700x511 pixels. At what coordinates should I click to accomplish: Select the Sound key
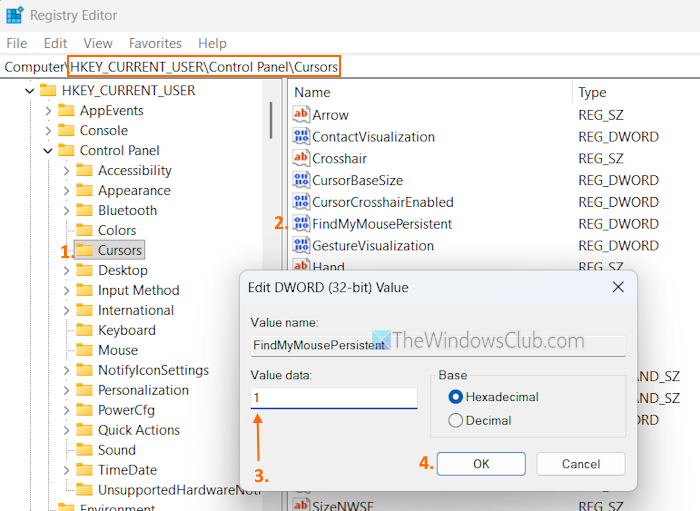(x=117, y=450)
